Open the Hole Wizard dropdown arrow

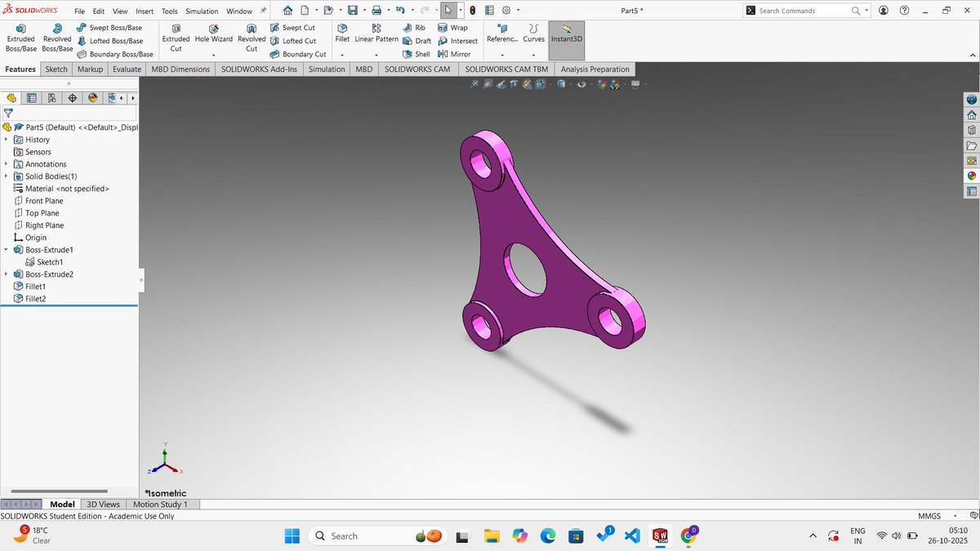(214, 55)
